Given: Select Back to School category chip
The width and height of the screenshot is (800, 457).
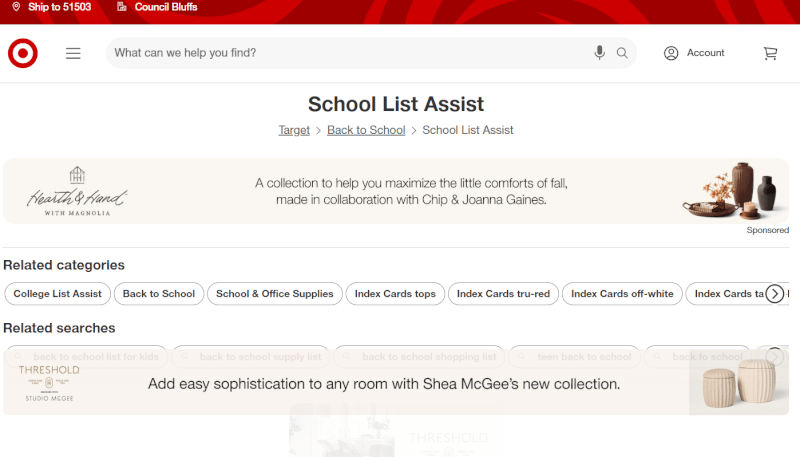Looking at the screenshot, I should click(159, 294).
